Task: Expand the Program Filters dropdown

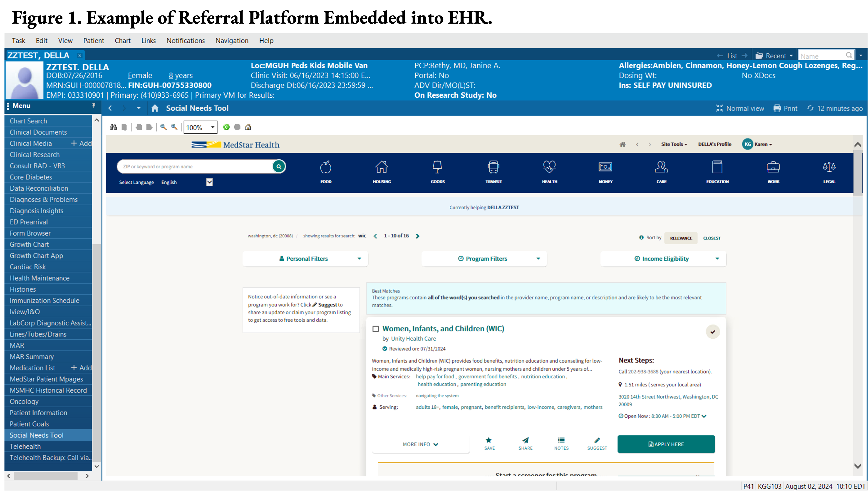Action: pyautogui.click(x=484, y=258)
